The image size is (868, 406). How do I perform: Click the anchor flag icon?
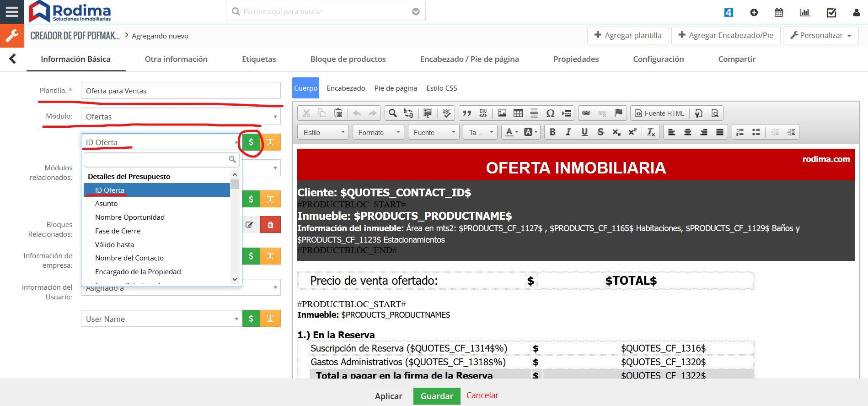click(618, 114)
